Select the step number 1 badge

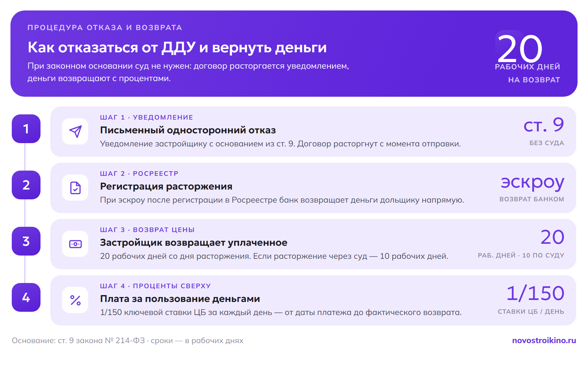click(x=26, y=129)
